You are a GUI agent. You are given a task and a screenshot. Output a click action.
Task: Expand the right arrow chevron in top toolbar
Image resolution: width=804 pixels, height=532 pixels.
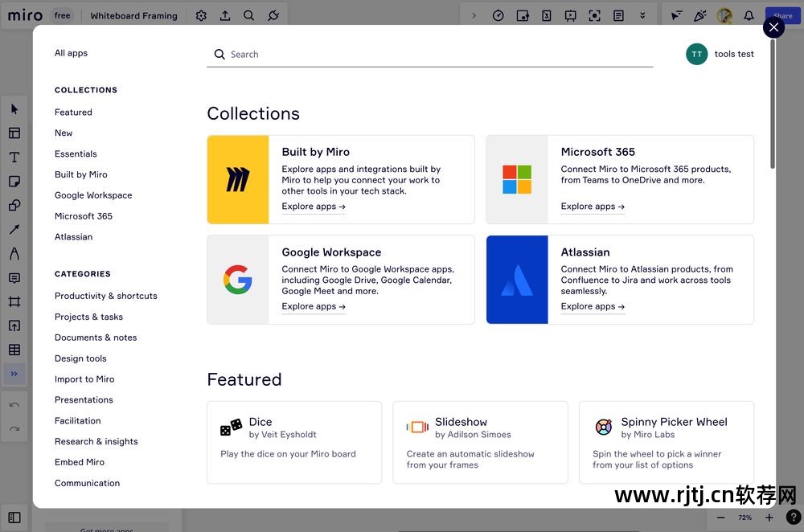[x=474, y=16]
